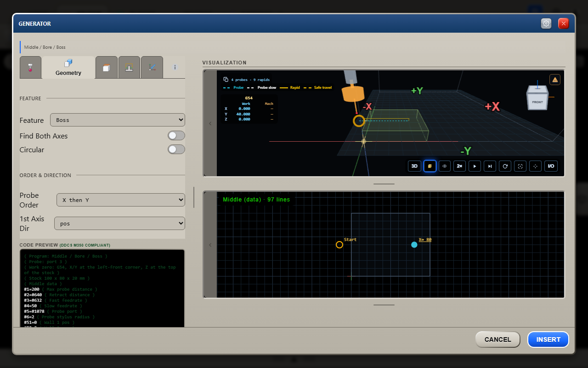Expand the Probe Order dropdown
This screenshot has height=368, width=588.
(x=121, y=200)
